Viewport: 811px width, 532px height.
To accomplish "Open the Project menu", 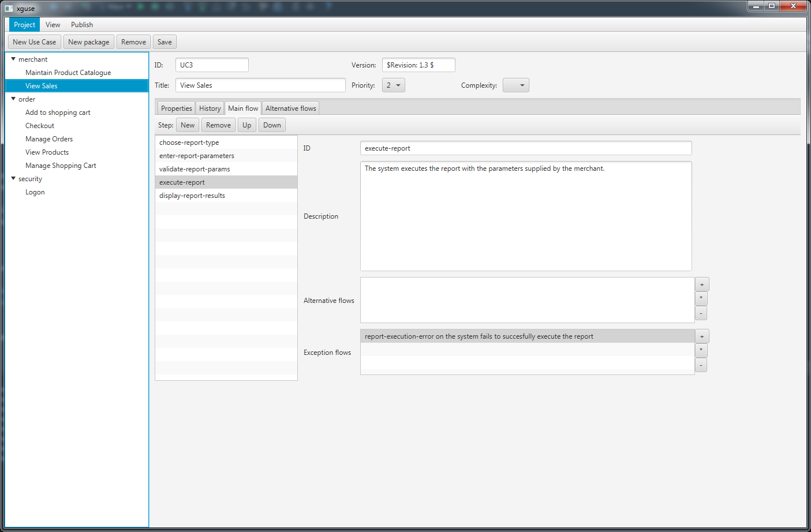I will pyautogui.click(x=24, y=25).
